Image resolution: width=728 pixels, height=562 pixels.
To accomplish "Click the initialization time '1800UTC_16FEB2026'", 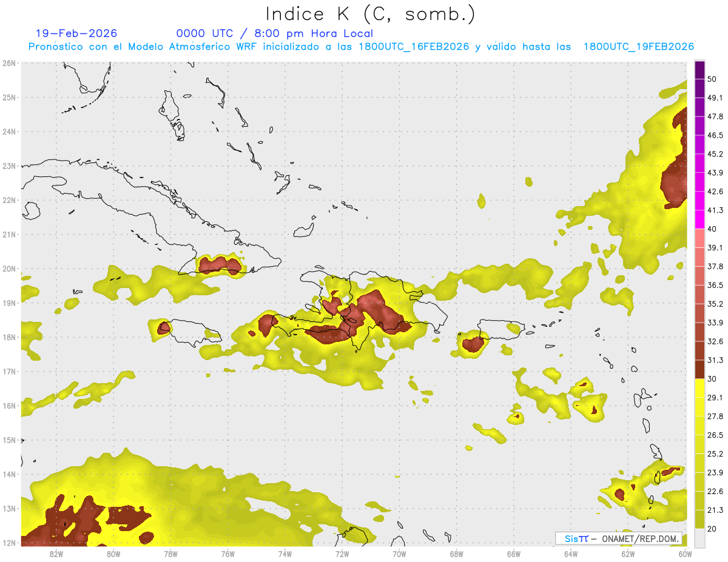I will tap(414, 47).
